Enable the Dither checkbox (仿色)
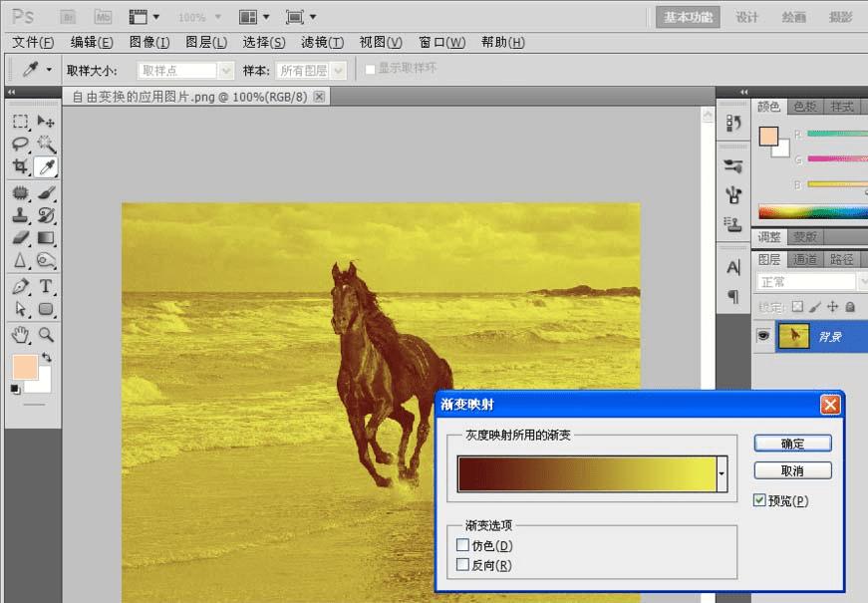The width and height of the screenshot is (868, 603). (462, 545)
